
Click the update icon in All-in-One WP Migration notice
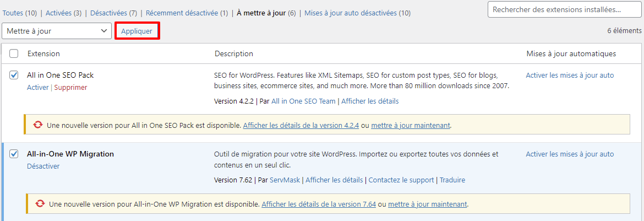(x=40, y=204)
